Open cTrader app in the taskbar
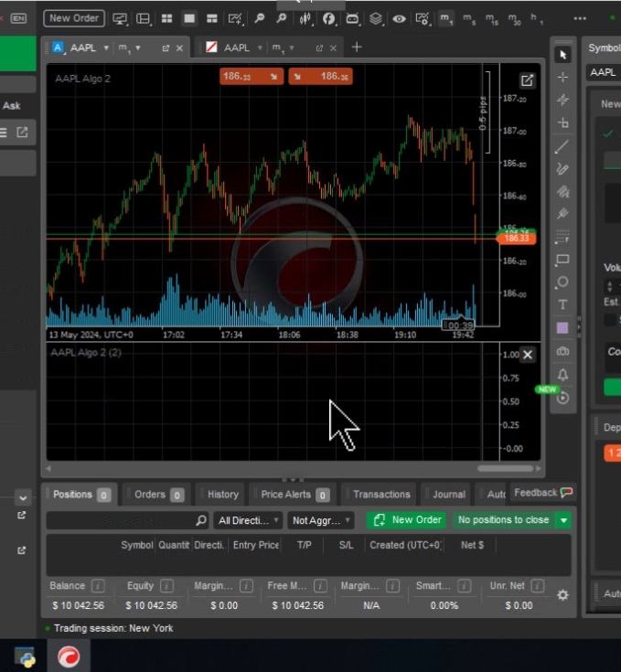621x672 pixels. (x=69, y=656)
